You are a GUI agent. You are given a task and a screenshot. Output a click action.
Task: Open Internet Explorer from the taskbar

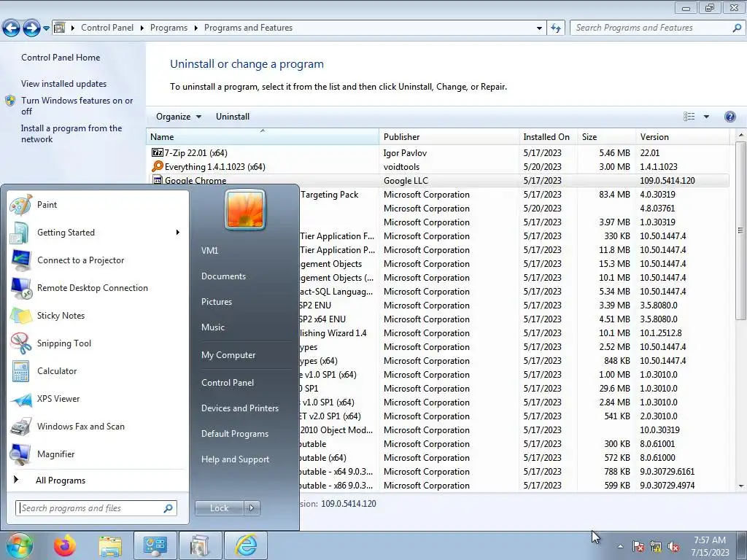[x=246, y=545]
